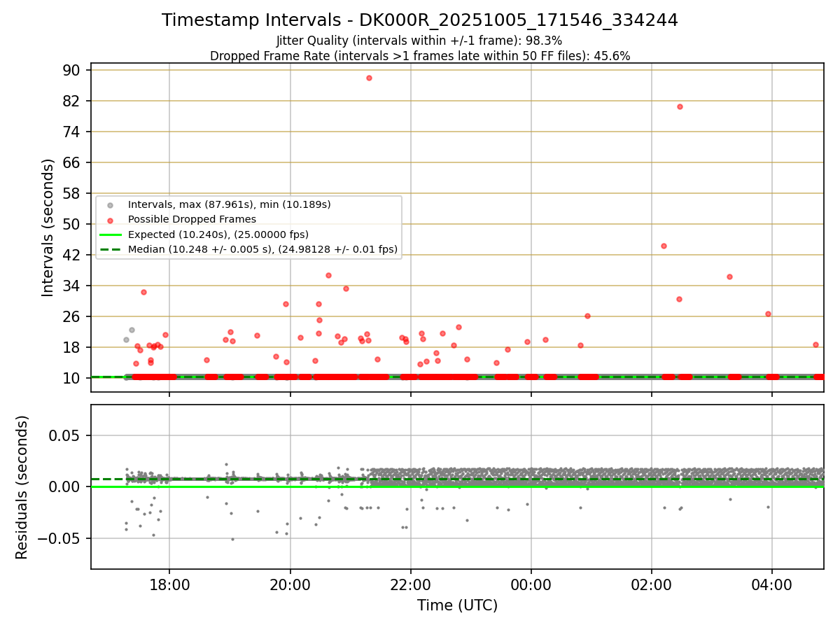Click the red point near 44 seconds after 02:00

[664, 246]
